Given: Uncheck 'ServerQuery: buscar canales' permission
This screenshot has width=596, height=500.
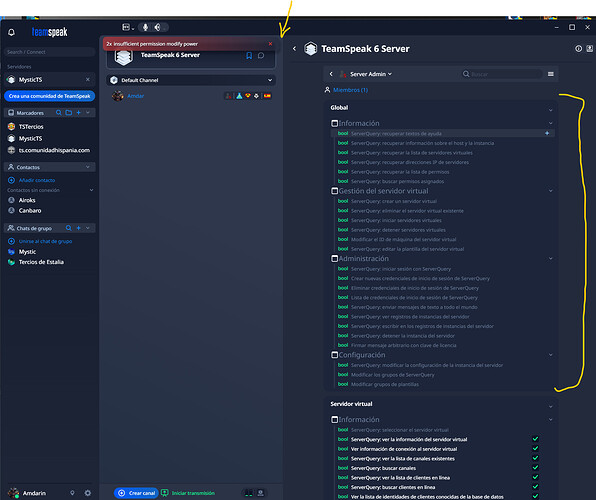Looking at the screenshot, I should (x=535, y=468).
